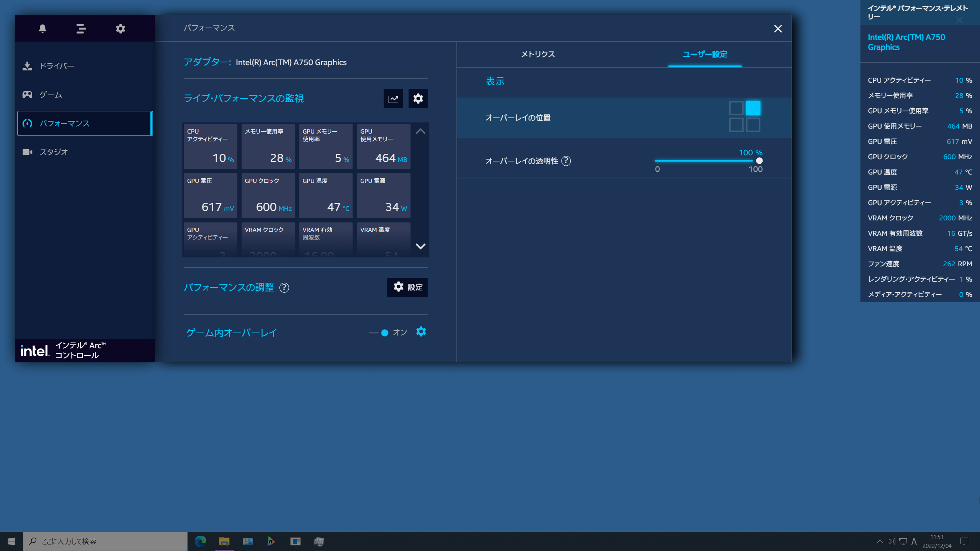
Task: Open in-game overlay settings gear
Action: 421,332
